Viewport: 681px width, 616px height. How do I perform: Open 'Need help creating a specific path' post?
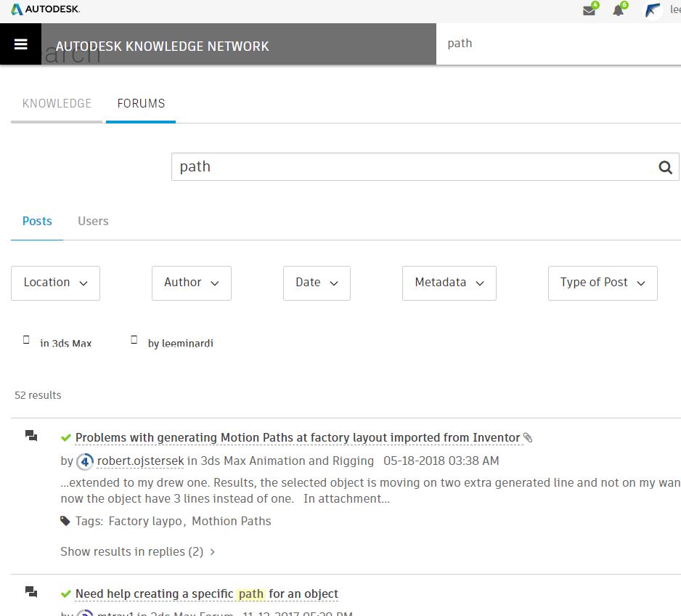[207, 594]
